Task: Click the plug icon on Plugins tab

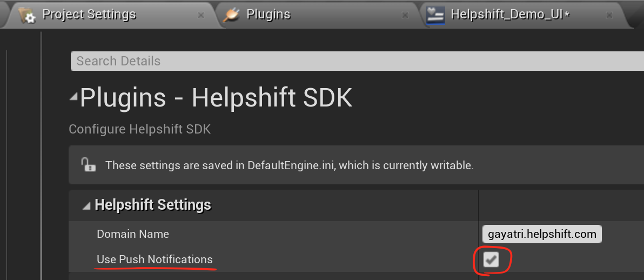Action: tap(231, 15)
